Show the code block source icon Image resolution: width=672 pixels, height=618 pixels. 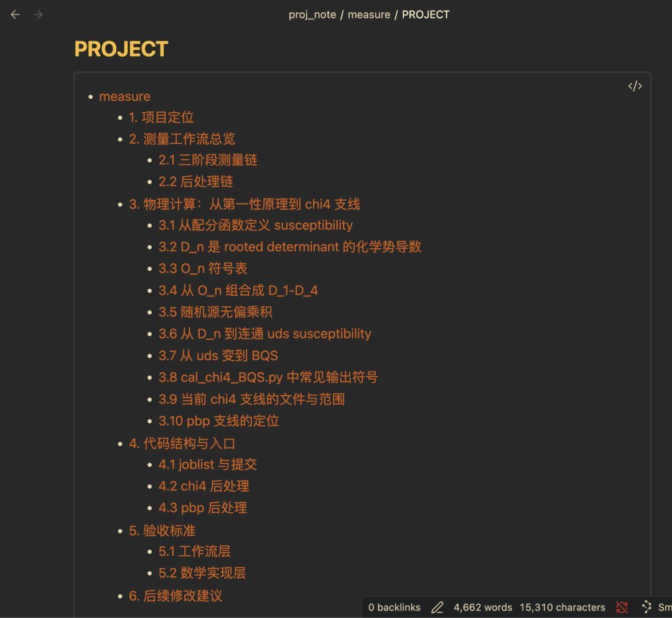(x=635, y=86)
